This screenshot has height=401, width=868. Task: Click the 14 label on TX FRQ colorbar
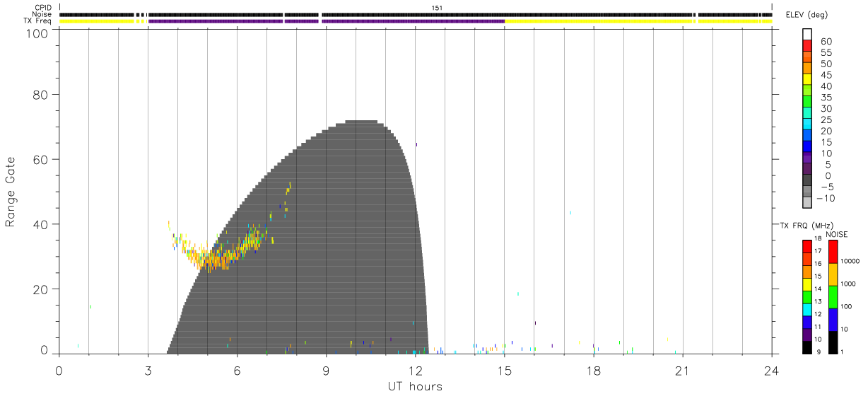point(817,289)
